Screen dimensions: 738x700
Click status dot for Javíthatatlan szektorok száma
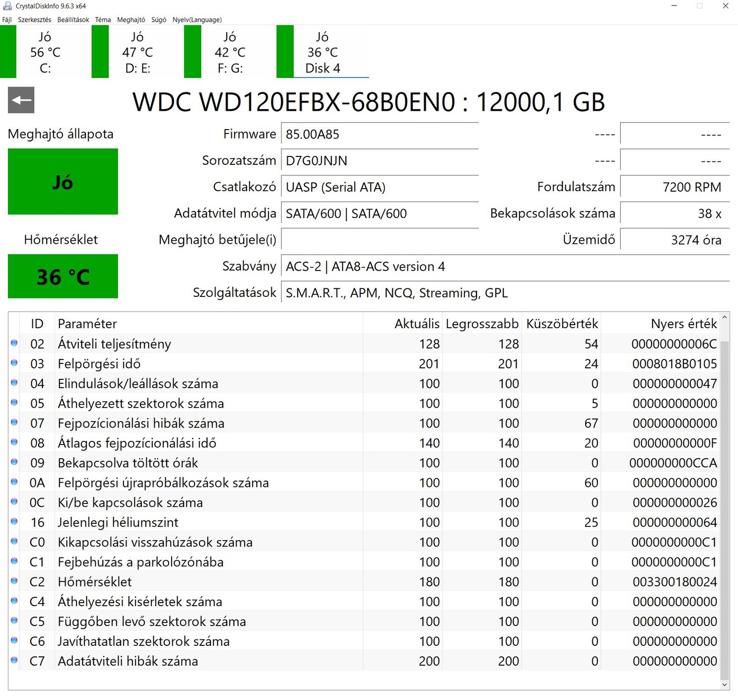pos(14,640)
